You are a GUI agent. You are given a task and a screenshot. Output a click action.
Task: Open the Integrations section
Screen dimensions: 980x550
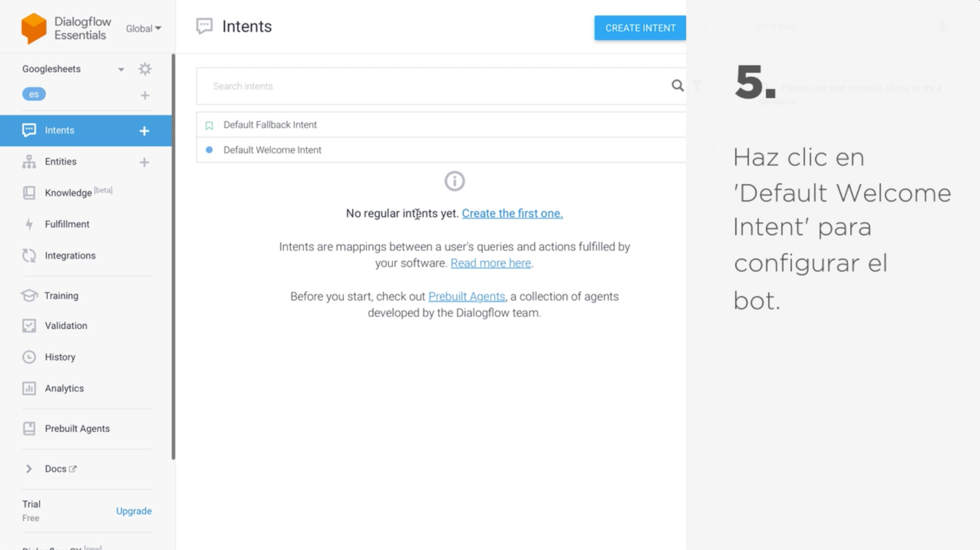70,255
